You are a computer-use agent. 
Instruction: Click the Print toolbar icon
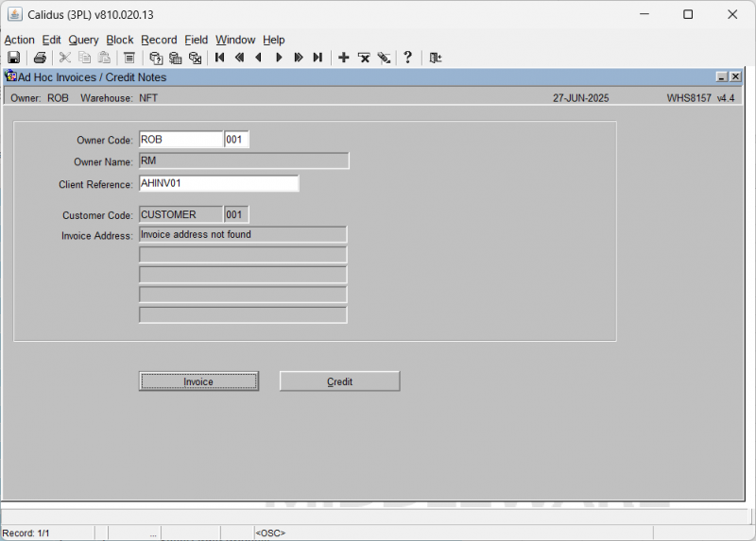pyautogui.click(x=40, y=58)
